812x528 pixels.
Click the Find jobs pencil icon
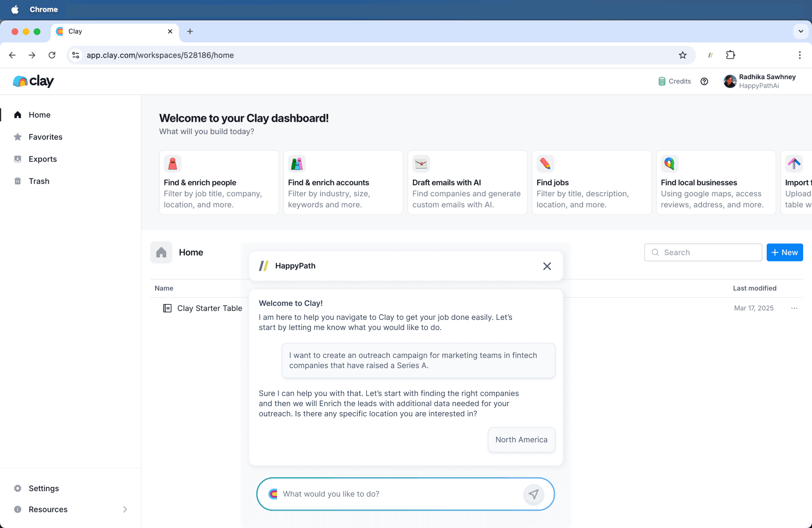point(546,164)
